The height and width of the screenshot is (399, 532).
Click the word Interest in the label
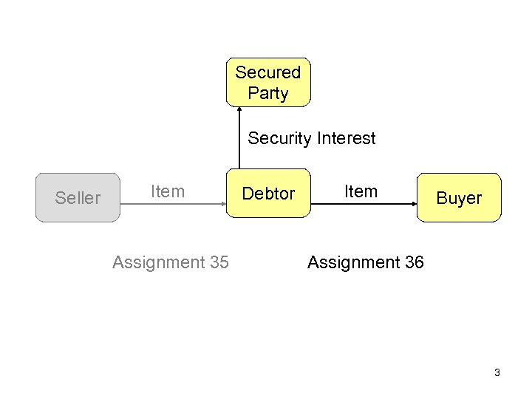click(x=346, y=138)
